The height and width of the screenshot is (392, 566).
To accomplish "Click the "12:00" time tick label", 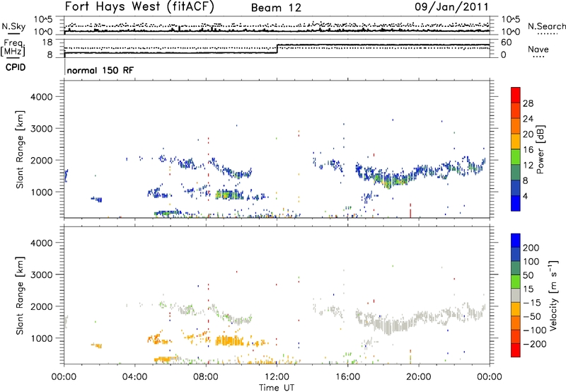I will click(x=277, y=377).
